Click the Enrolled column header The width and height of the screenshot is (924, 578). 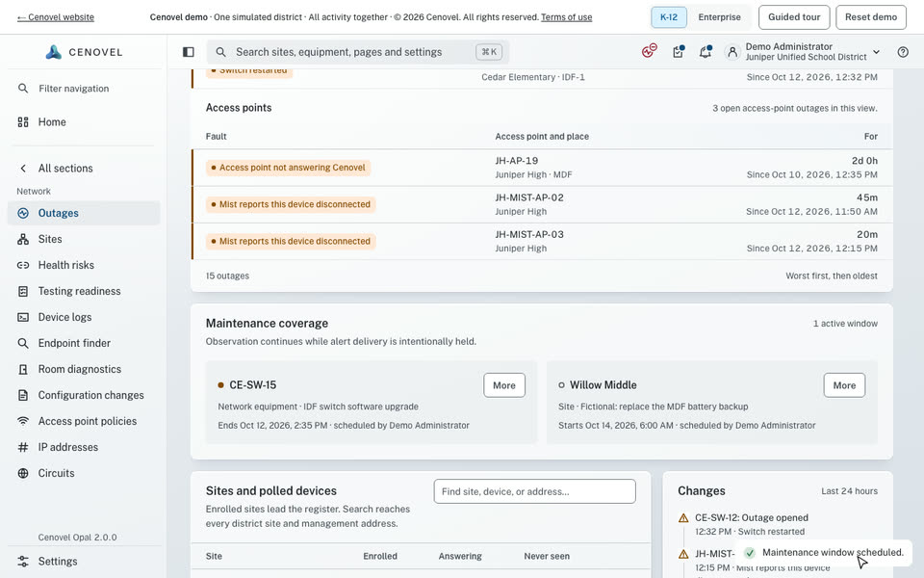pyautogui.click(x=380, y=556)
